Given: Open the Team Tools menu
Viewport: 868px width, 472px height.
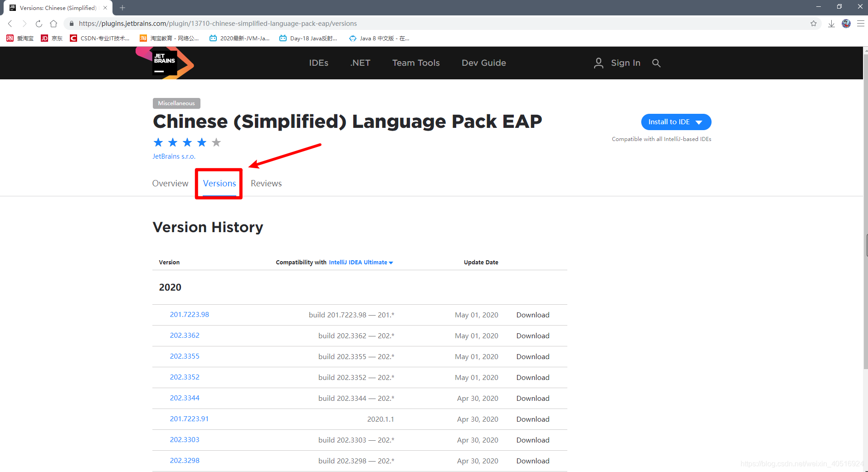Looking at the screenshot, I should tap(416, 63).
